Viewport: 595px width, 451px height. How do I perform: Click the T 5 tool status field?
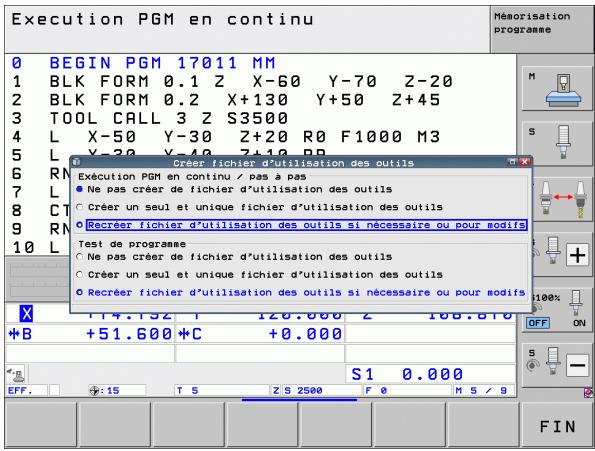tap(222, 390)
